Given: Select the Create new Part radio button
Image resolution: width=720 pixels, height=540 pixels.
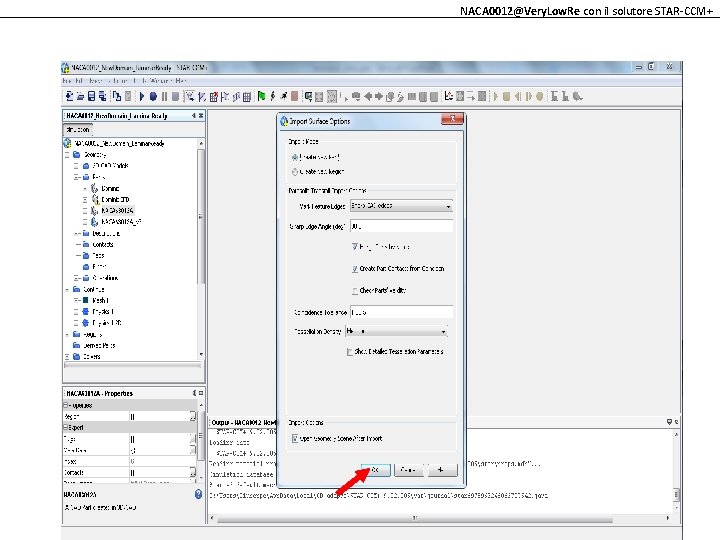Looking at the screenshot, I should 295,157.
